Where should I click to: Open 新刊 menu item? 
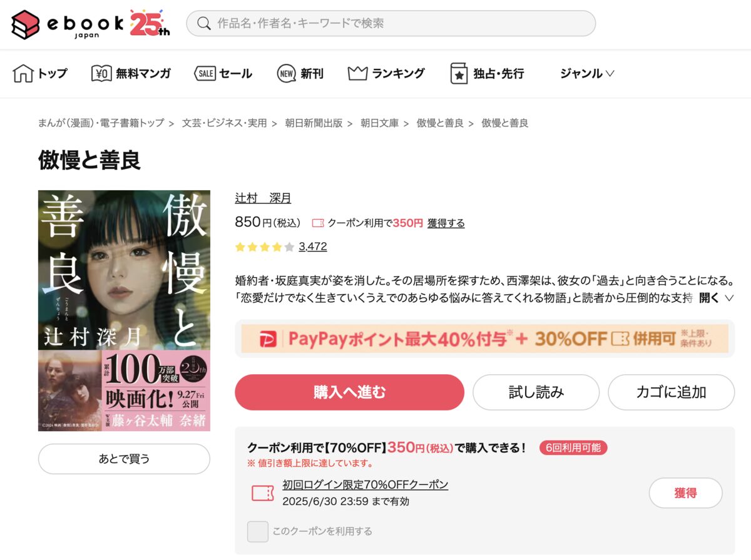coord(312,73)
